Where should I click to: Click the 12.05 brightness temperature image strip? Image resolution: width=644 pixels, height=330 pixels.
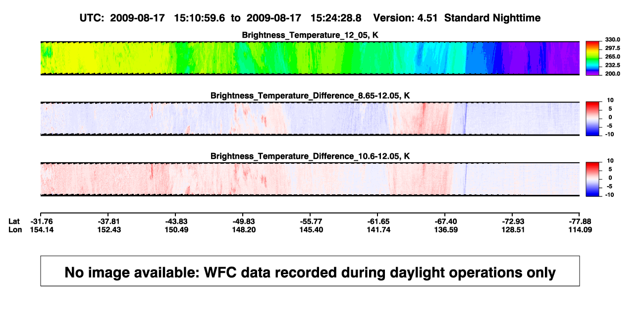(x=310, y=58)
